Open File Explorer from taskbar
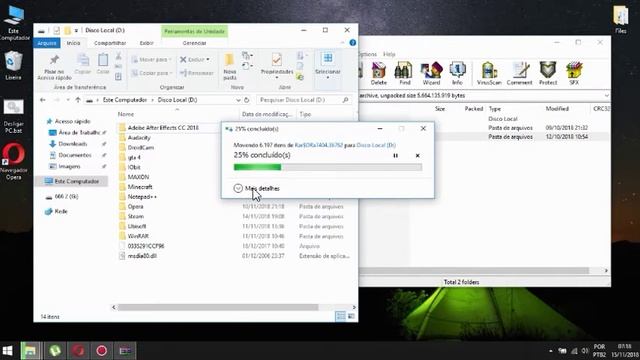The image size is (640, 360). coord(30,351)
